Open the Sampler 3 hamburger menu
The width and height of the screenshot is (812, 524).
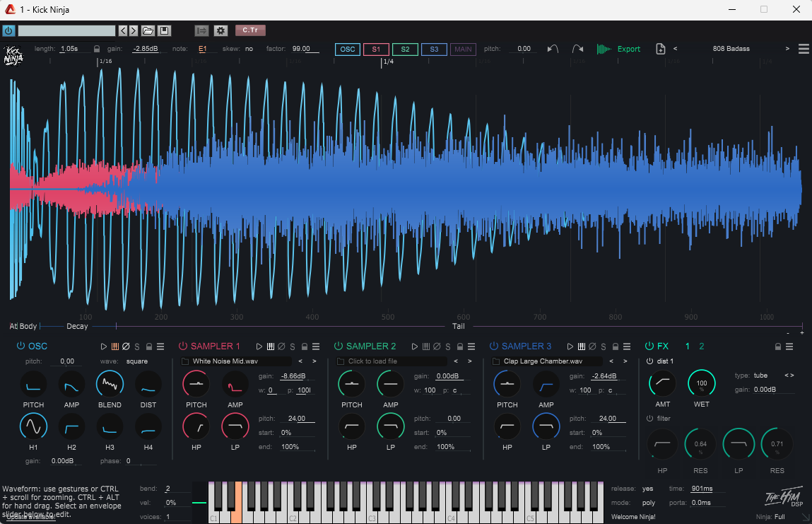tap(627, 347)
